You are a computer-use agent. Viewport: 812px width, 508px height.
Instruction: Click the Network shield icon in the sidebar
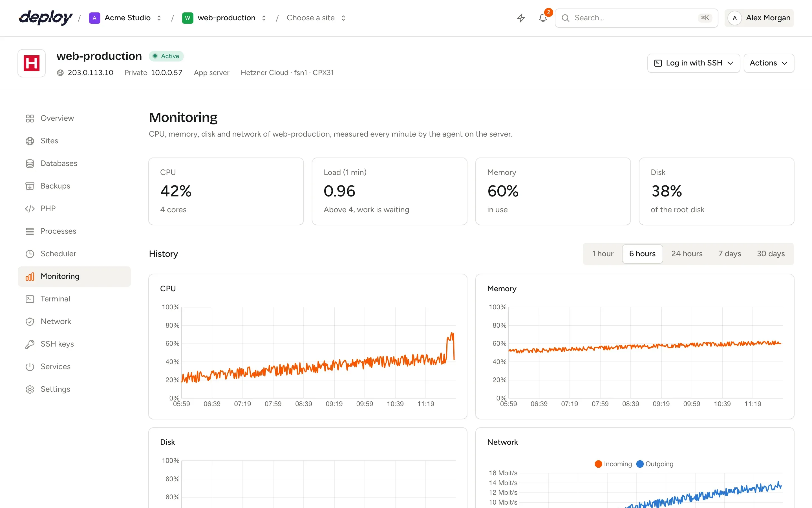[x=30, y=321]
